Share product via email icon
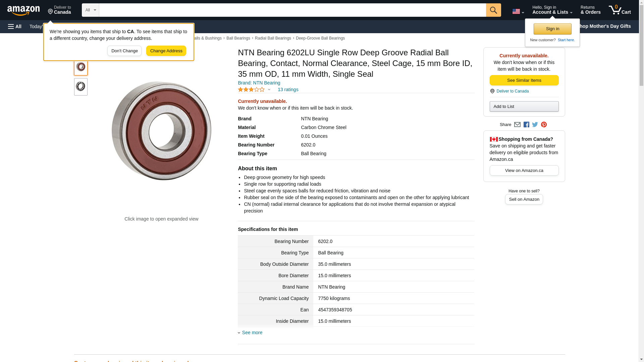 [517, 125]
